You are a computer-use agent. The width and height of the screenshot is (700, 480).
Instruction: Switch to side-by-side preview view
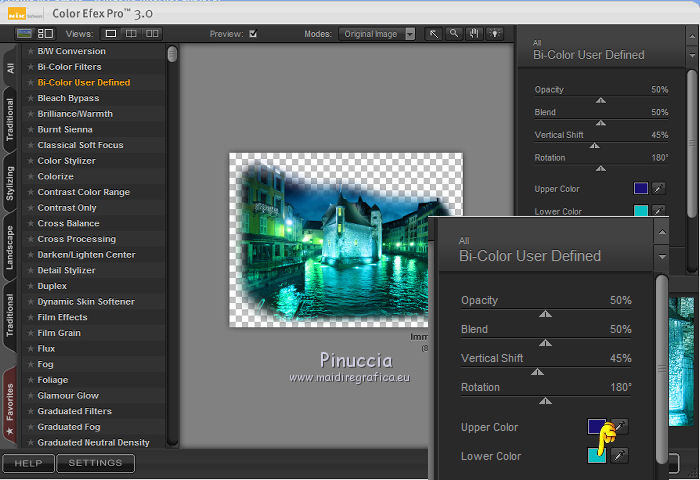[x=152, y=34]
